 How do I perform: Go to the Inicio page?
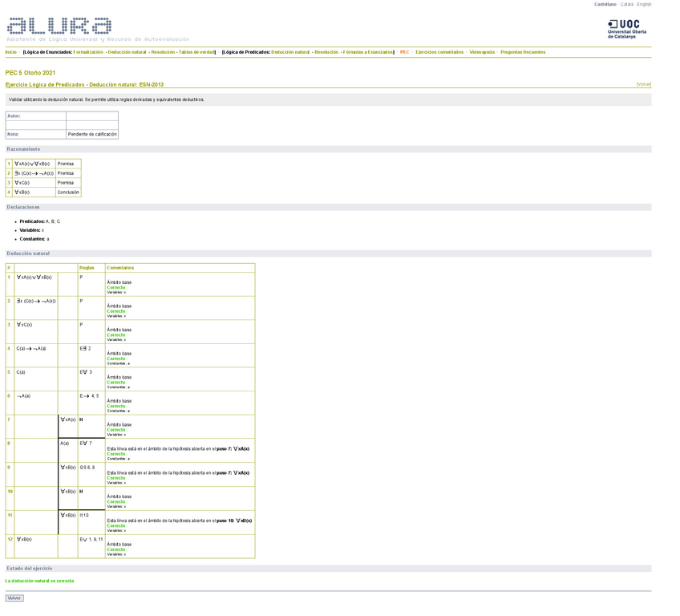coord(11,52)
